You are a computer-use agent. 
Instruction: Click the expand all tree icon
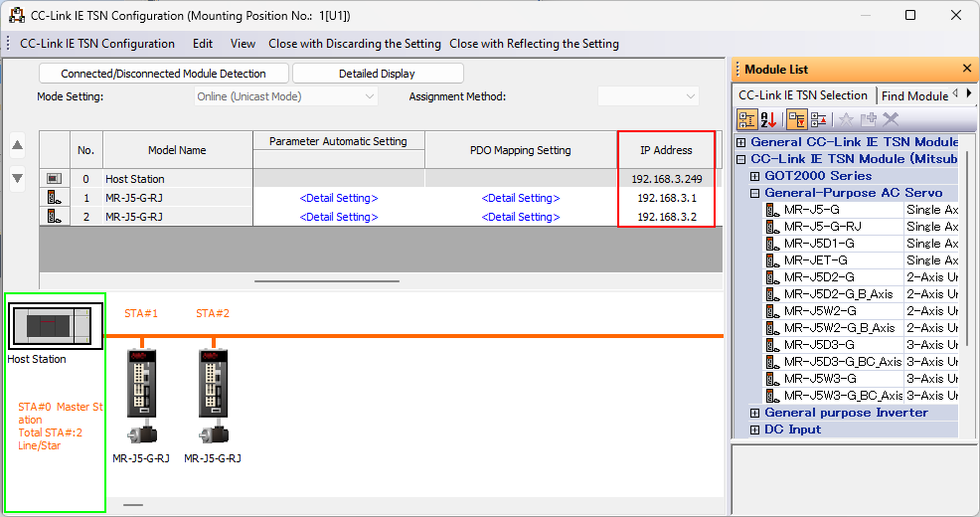click(796, 119)
